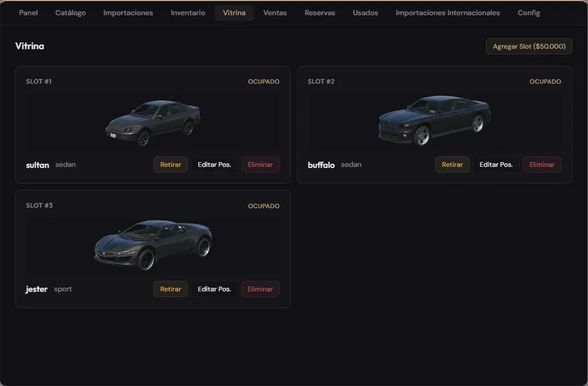Open the Panel tab
The width and height of the screenshot is (588, 386).
[28, 13]
